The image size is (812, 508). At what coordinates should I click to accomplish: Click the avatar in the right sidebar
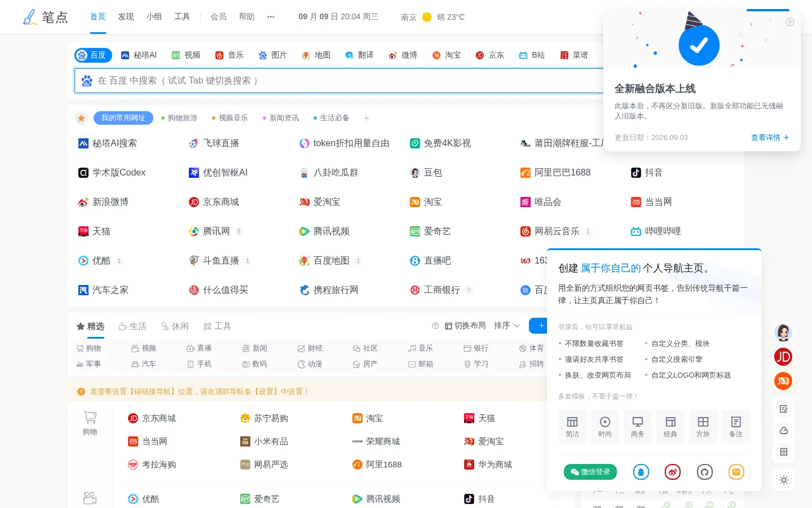(783, 332)
